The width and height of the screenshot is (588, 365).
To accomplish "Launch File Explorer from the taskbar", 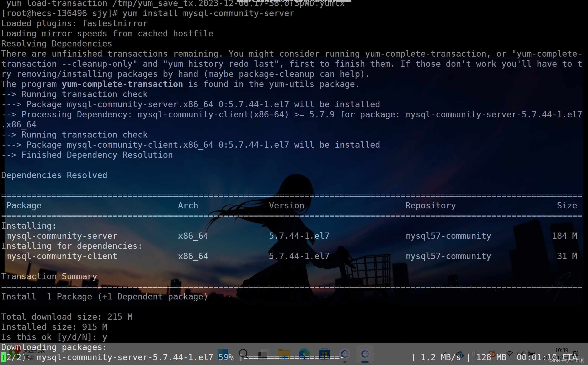I will pyautogui.click(x=284, y=354).
